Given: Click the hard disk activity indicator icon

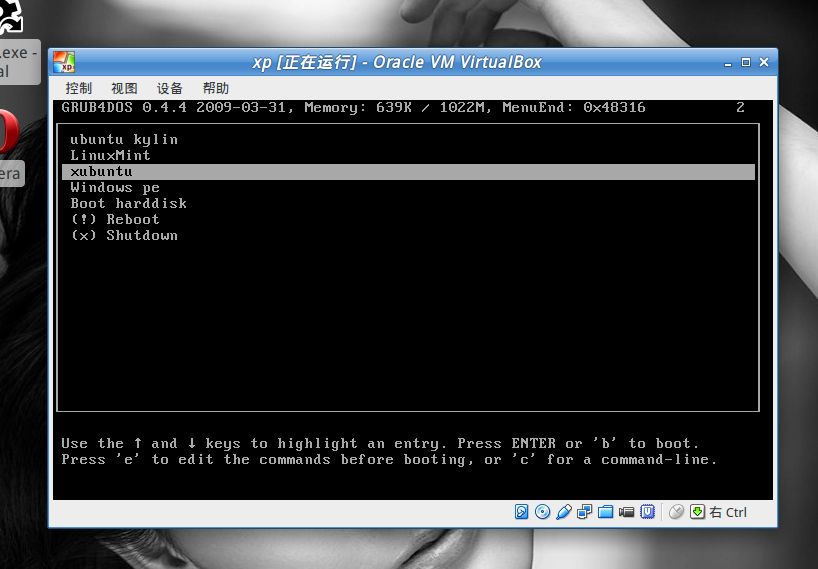Looking at the screenshot, I should tap(521, 512).
